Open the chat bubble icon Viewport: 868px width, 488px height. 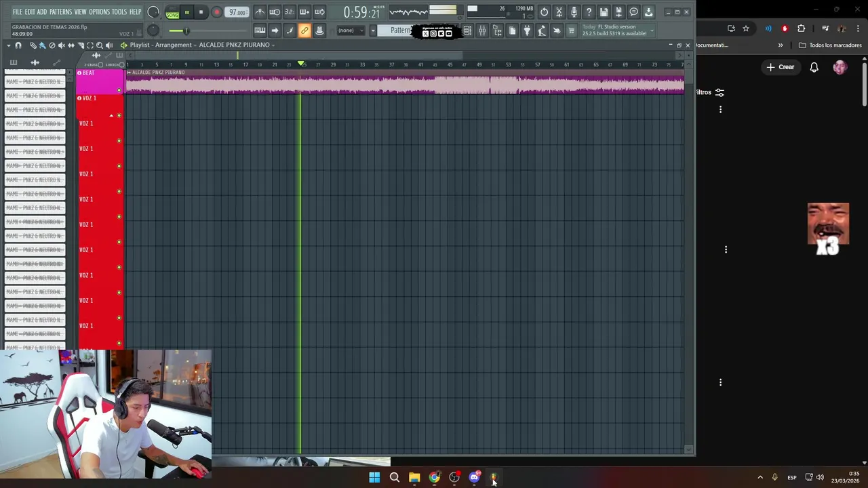click(633, 12)
